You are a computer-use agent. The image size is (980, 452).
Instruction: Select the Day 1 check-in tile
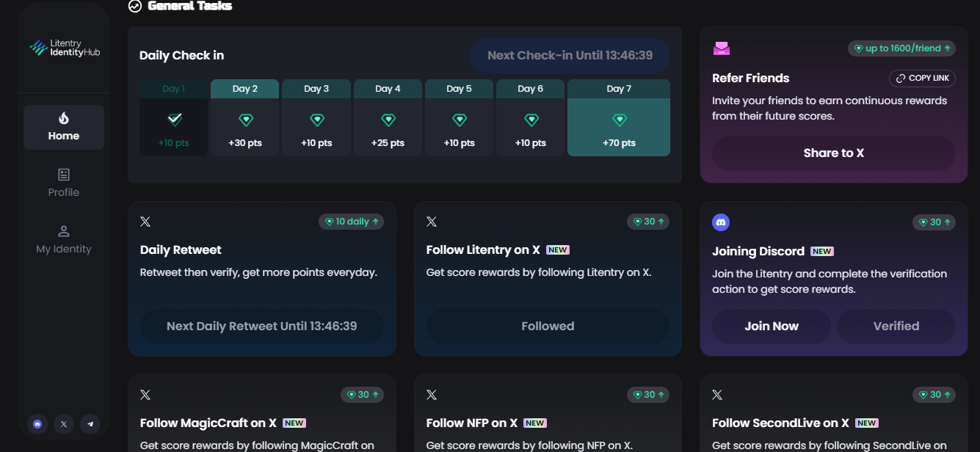(x=174, y=117)
